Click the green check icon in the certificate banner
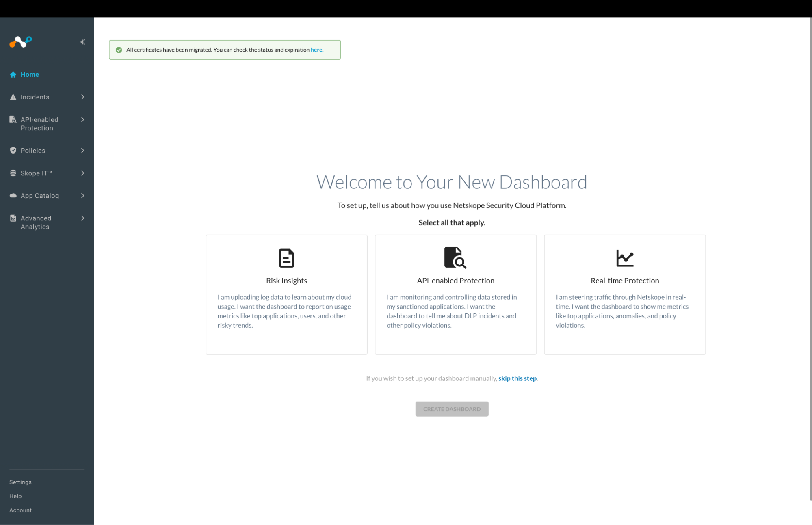Image resolution: width=812 pixels, height=525 pixels. pyautogui.click(x=119, y=50)
